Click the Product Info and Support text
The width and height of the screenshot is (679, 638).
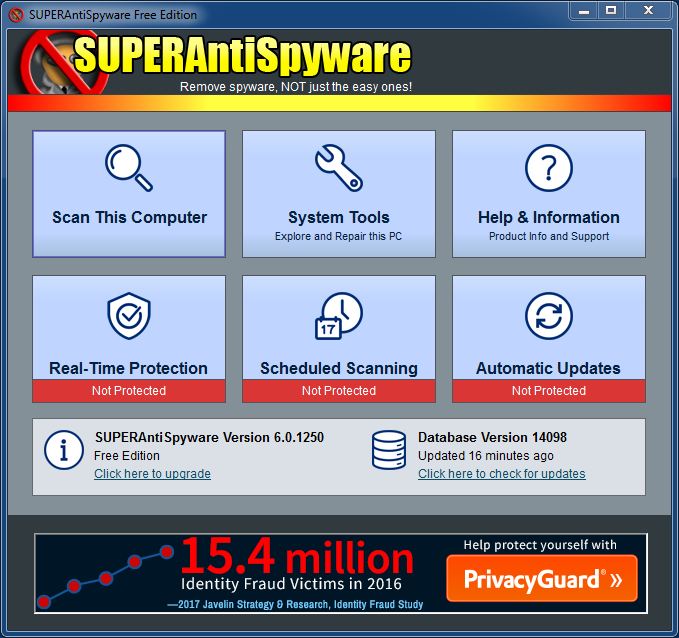coord(549,236)
